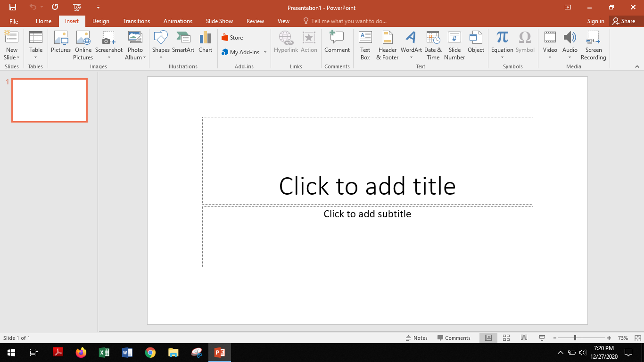Start a Screen Recording
The height and width of the screenshot is (362, 644).
[x=593, y=45]
